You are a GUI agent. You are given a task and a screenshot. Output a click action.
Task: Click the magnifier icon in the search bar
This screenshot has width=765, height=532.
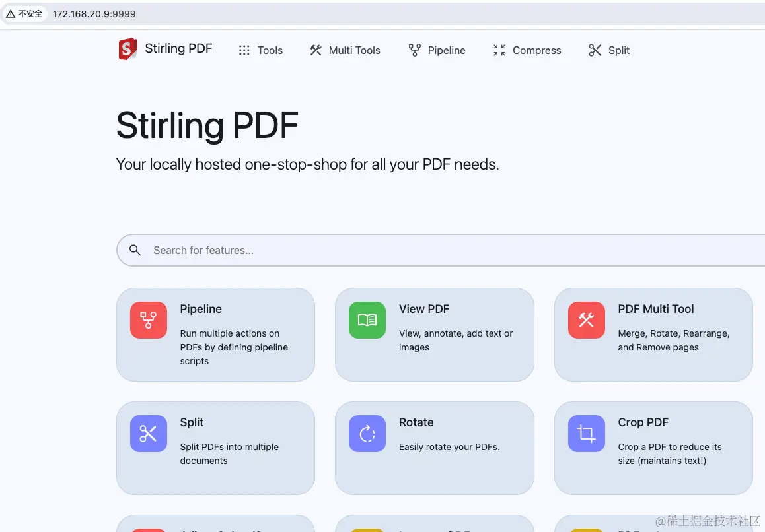click(135, 250)
